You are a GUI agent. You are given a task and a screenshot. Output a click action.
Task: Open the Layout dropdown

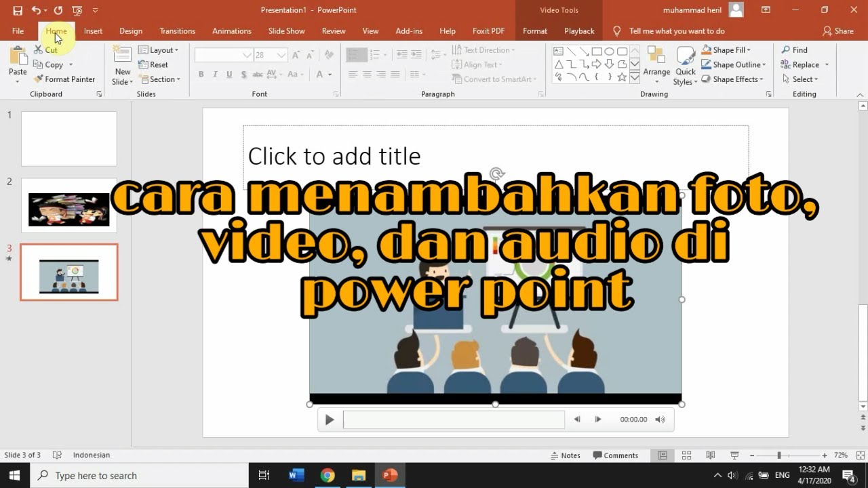tap(159, 50)
